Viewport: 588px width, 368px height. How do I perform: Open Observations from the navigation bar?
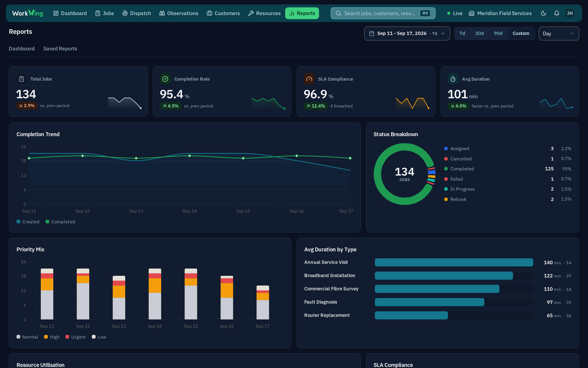point(179,13)
